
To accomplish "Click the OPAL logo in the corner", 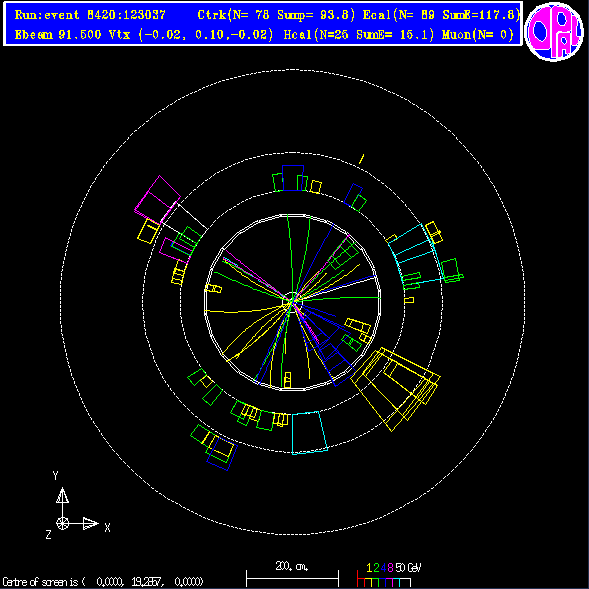I will pos(554,32).
